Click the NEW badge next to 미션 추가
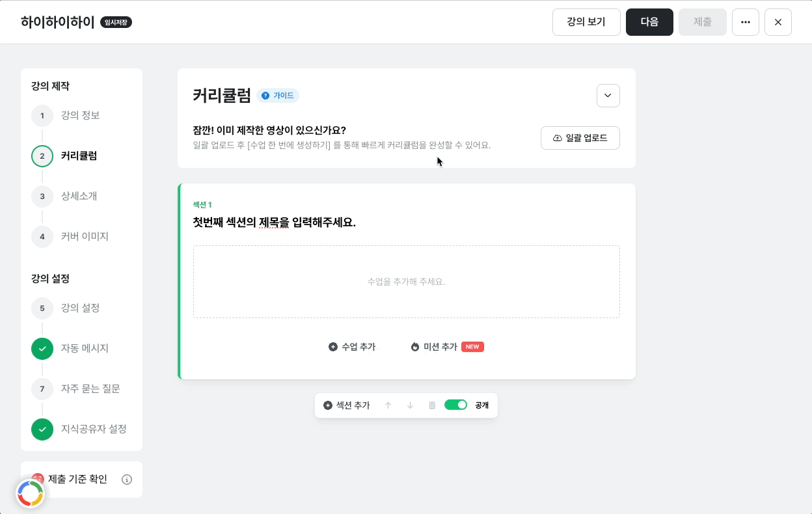812x514 pixels. coord(472,347)
